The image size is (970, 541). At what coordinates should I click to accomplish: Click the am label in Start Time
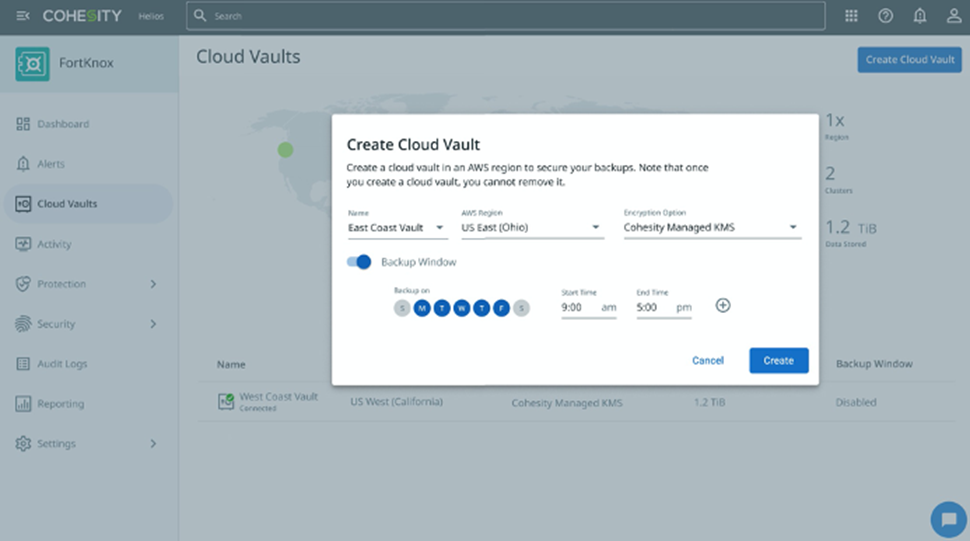click(x=609, y=307)
